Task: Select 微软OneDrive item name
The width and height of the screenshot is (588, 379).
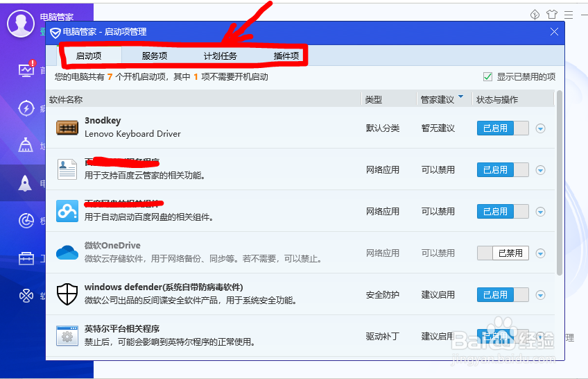Action: click(112, 246)
